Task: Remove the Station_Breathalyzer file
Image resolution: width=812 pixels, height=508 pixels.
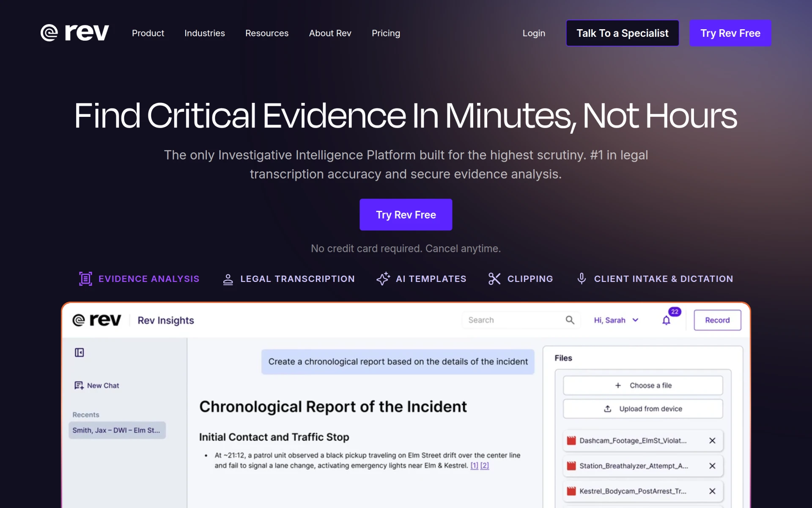Action: coord(712,466)
